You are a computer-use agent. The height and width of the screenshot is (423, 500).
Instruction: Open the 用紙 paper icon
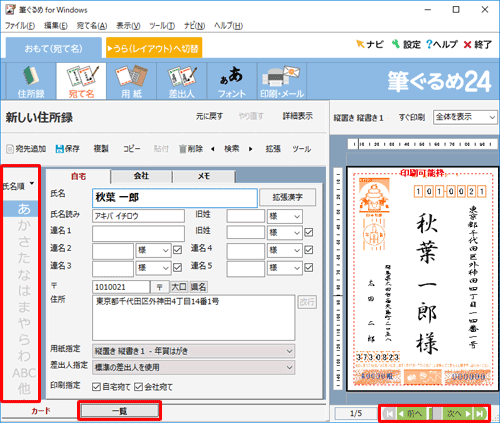(131, 81)
